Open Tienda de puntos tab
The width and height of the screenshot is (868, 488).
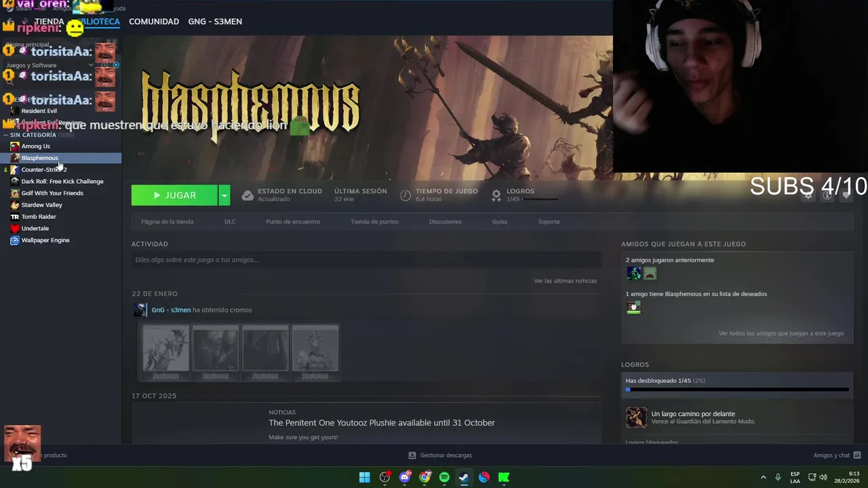(x=374, y=222)
